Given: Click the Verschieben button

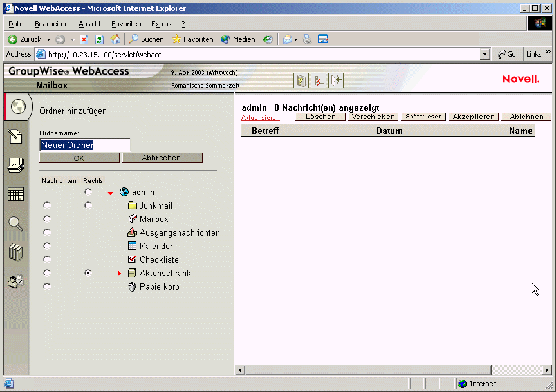Looking at the screenshot, I should [373, 117].
